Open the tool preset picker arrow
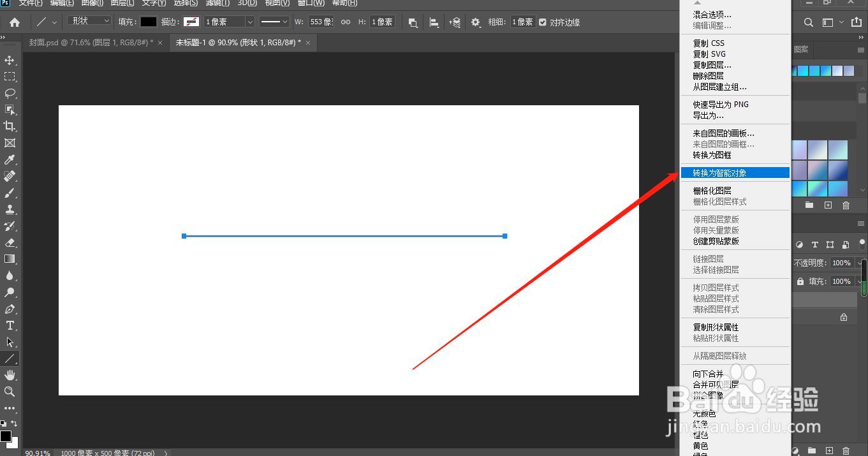The width and height of the screenshot is (868, 456). pos(54,22)
